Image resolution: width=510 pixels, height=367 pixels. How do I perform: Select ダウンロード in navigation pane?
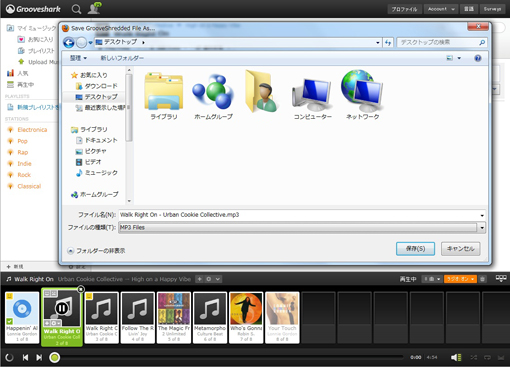[x=97, y=86]
